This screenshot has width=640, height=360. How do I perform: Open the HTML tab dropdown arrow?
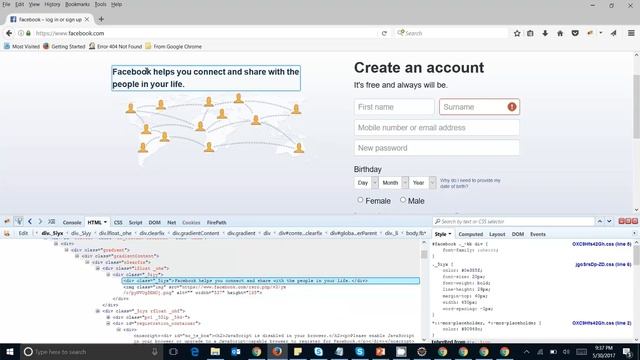[105, 222]
